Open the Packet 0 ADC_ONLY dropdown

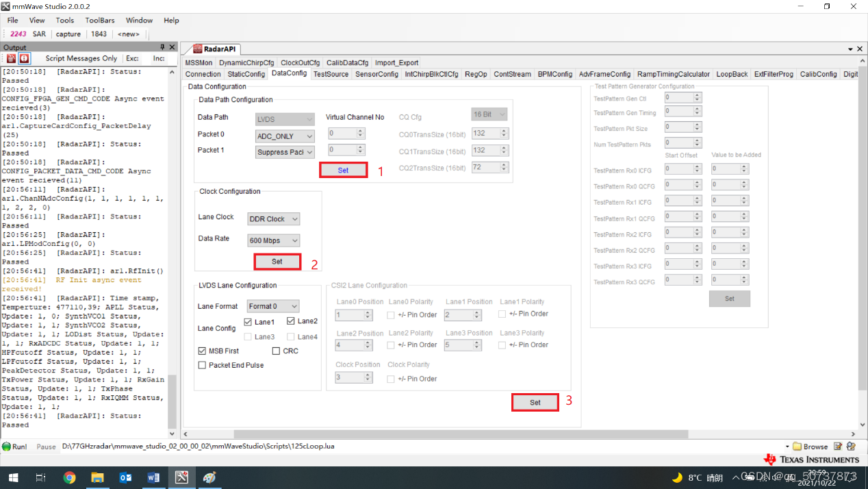coord(285,136)
